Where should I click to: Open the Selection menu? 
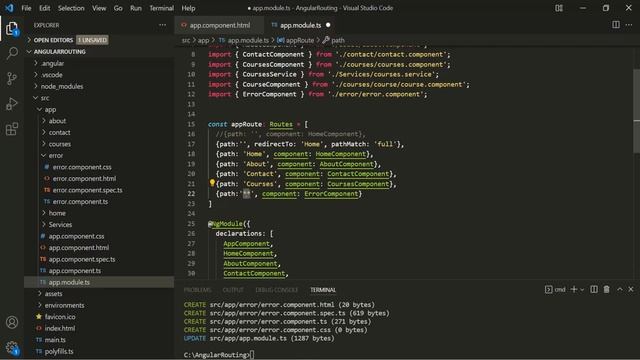click(71, 8)
